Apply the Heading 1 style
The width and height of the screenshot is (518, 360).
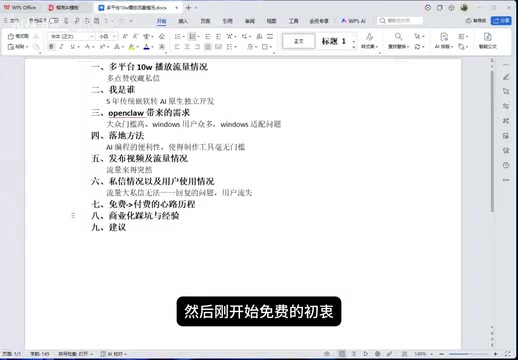[x=334, y=41]
